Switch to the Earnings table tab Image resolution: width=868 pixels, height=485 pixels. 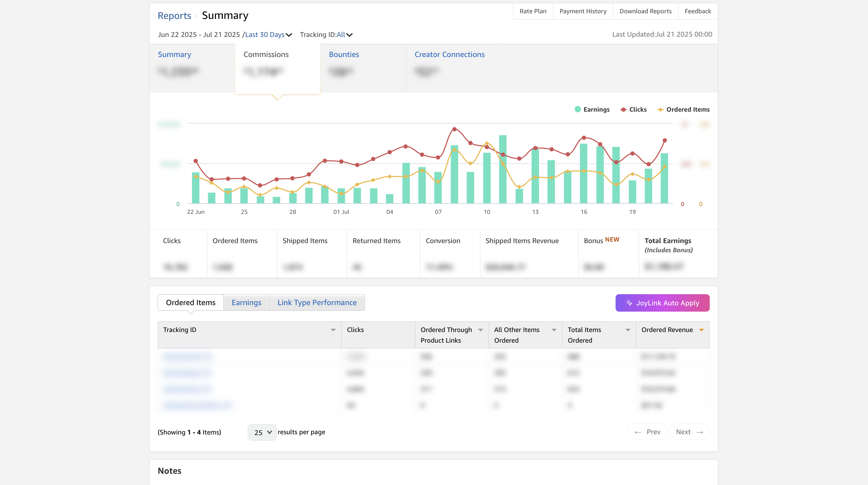click(246, 302)
